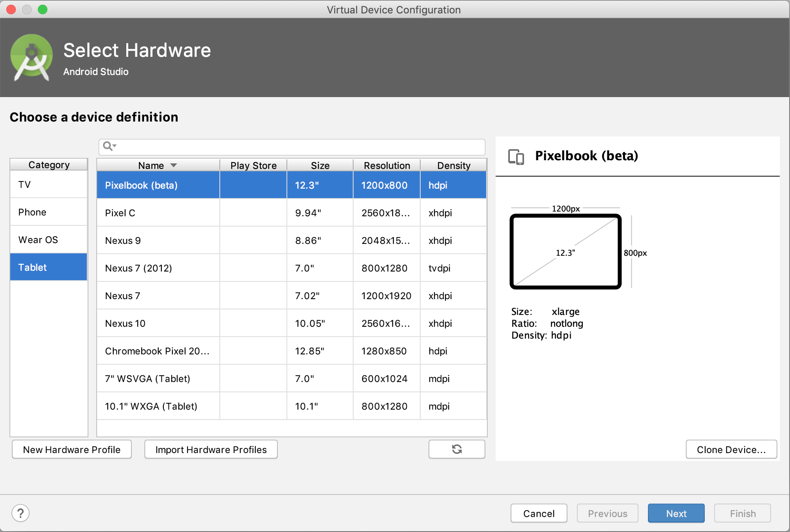Click the refresh/sync icon bottom right of list
This screenshot has height=532, width=790.
(x=457, y=449)
